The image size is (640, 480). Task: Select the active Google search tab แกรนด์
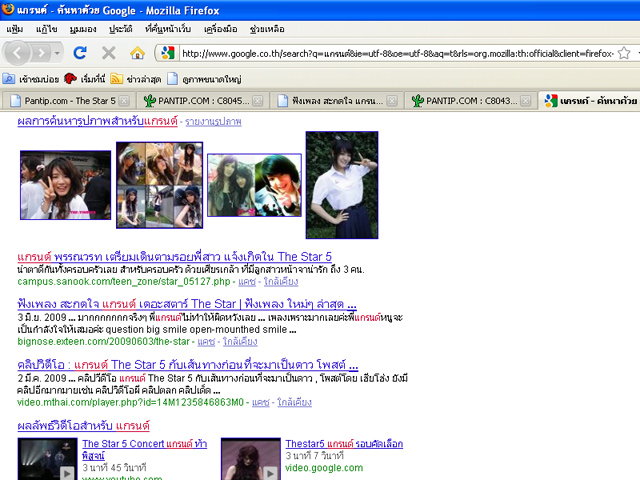[x=590, y=100]
